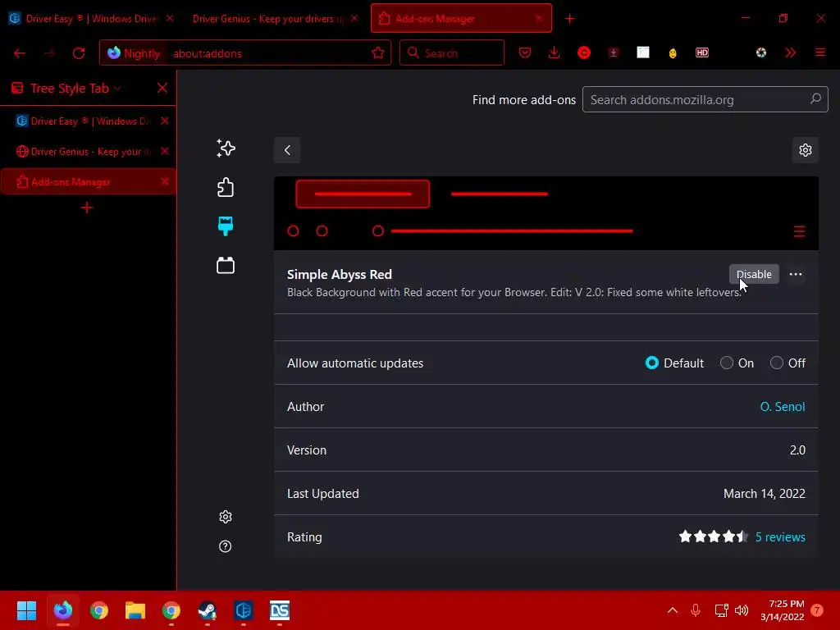This screenshot has height=630, width=840.
Task: Open Add-ons Support help icon
Action: pyautogui.click(x=226, y=546)
